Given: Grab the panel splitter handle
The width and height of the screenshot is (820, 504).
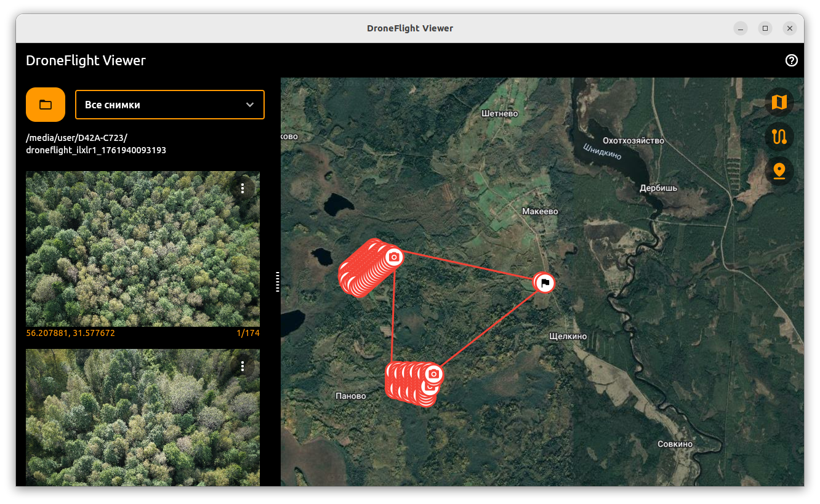Looking at the screenshot, I should (x=278, y=281).
